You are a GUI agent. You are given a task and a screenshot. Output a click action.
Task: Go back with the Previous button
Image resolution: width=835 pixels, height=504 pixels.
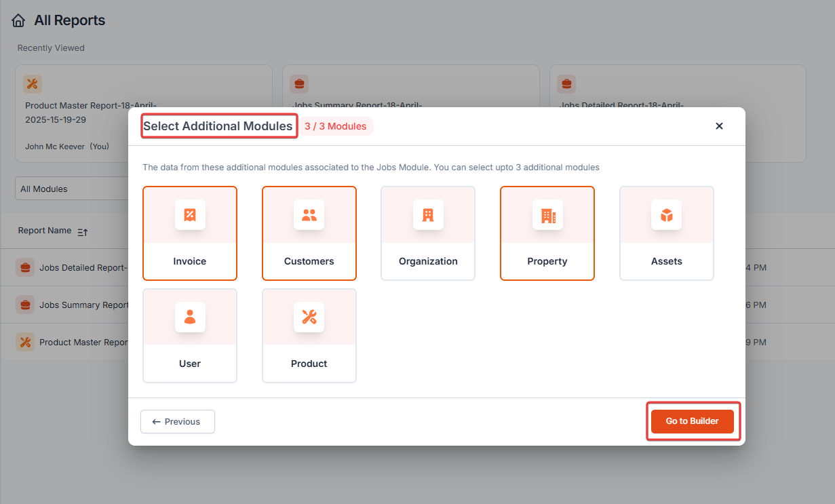178,421
